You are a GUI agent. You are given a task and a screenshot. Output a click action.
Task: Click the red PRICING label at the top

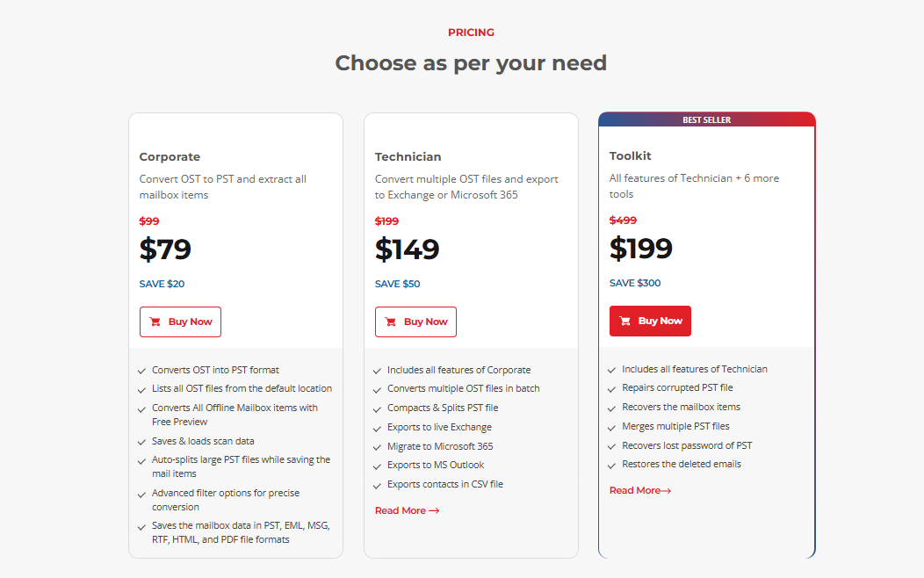tap(471, 33)
